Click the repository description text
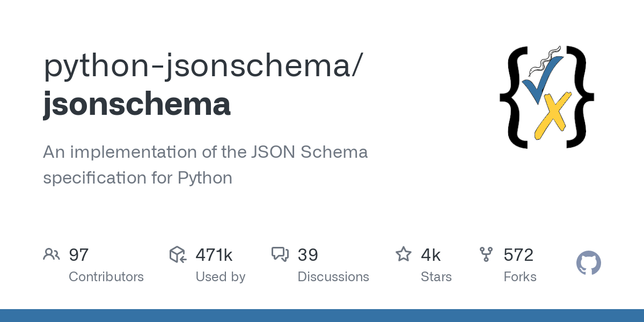Screen dimensions: 644x322 click(206, 165)
